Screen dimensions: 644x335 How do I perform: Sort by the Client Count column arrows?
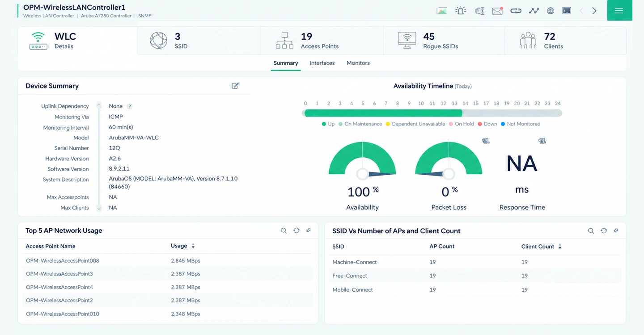tap(560, 247)
